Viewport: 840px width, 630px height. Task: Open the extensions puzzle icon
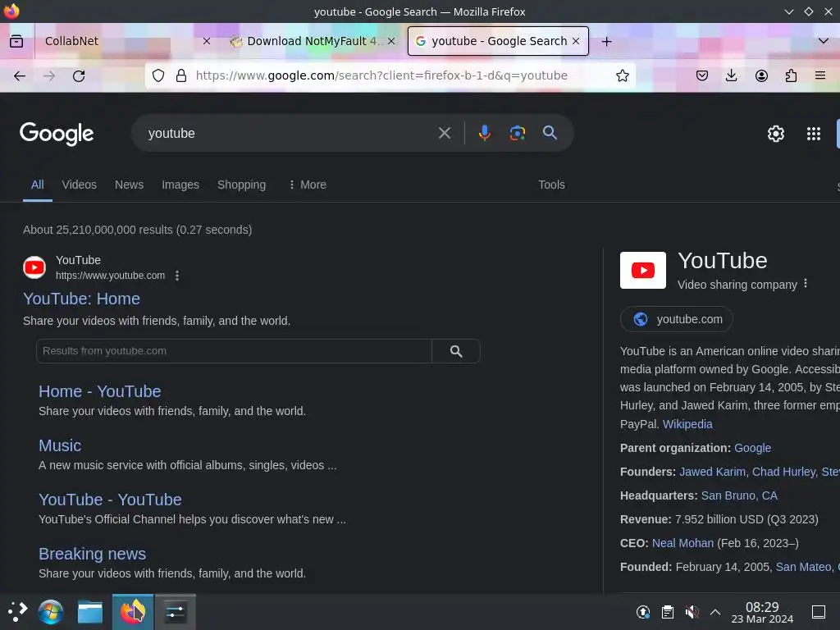[x=791, y=75]
